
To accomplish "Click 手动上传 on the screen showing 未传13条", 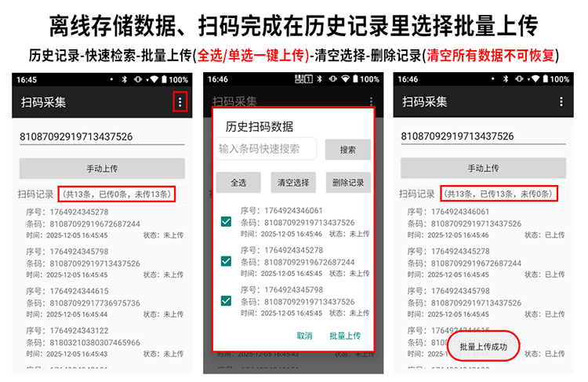I will point(102,169).
